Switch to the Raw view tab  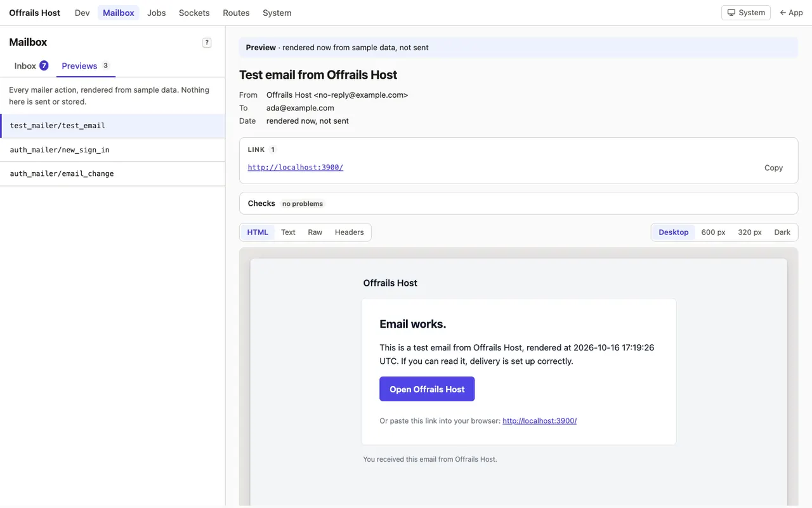pos(315,232)
